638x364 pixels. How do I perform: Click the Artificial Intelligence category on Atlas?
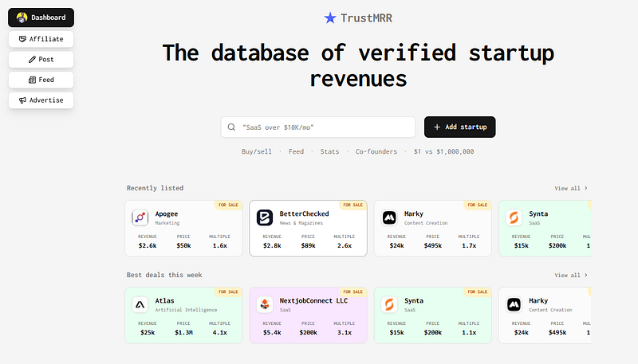186,310
